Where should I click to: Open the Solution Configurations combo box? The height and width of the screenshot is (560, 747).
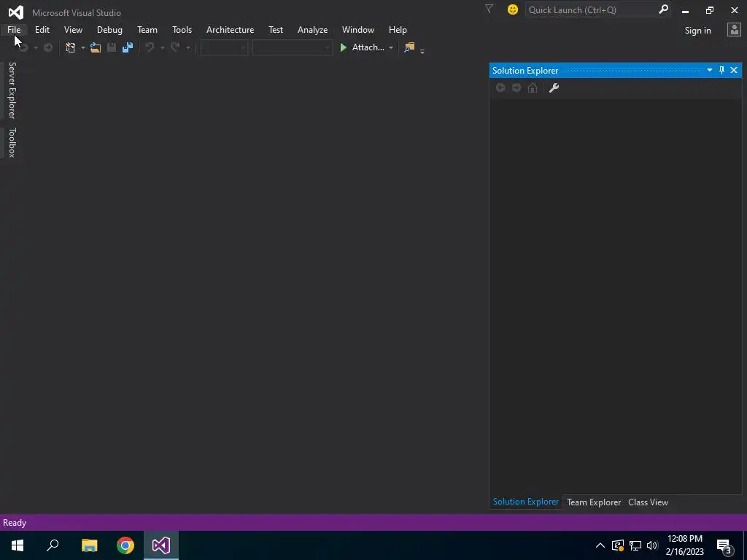pos(224,47)
